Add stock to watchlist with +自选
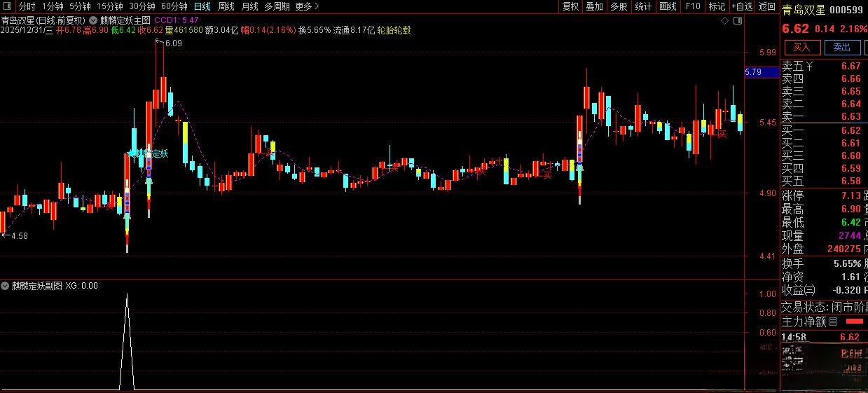The width and height of the screenshot is (868, 393). [741, 6]
